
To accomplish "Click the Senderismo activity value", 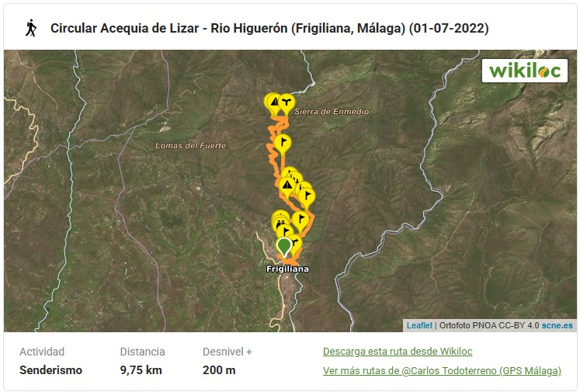I will tap(50, 370).
